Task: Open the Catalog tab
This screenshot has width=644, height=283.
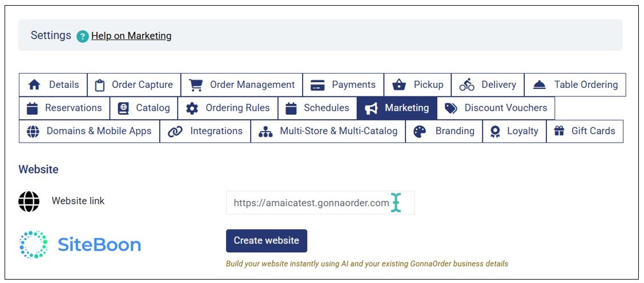Action: pos(144,108)
